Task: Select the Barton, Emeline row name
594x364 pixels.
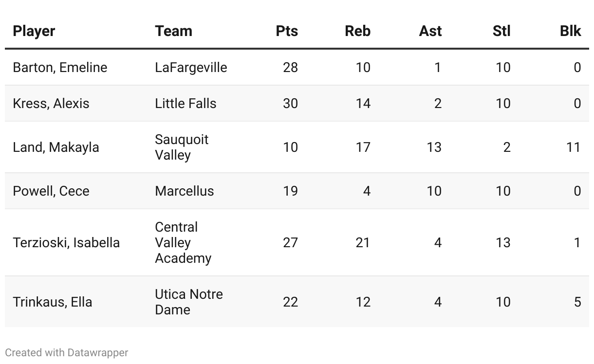Action: point(60,67)
